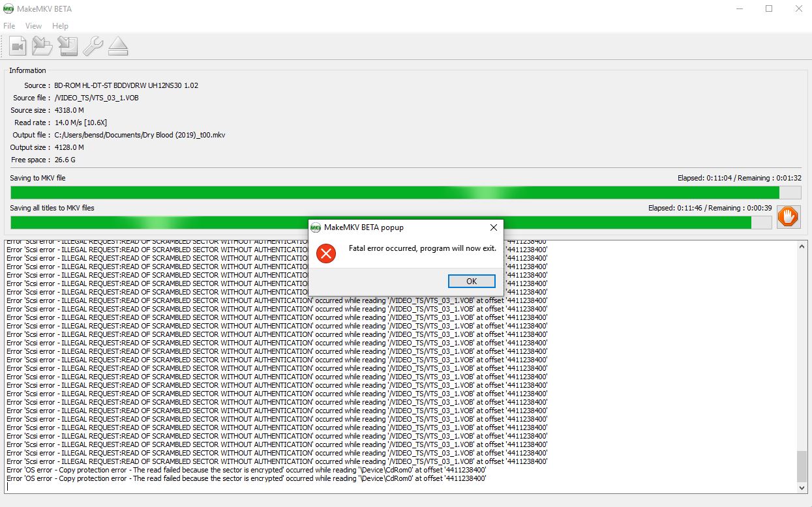812x507 pixels.
Task: Select the source size value 4318.0 M
Action: [x=69, y=110]
